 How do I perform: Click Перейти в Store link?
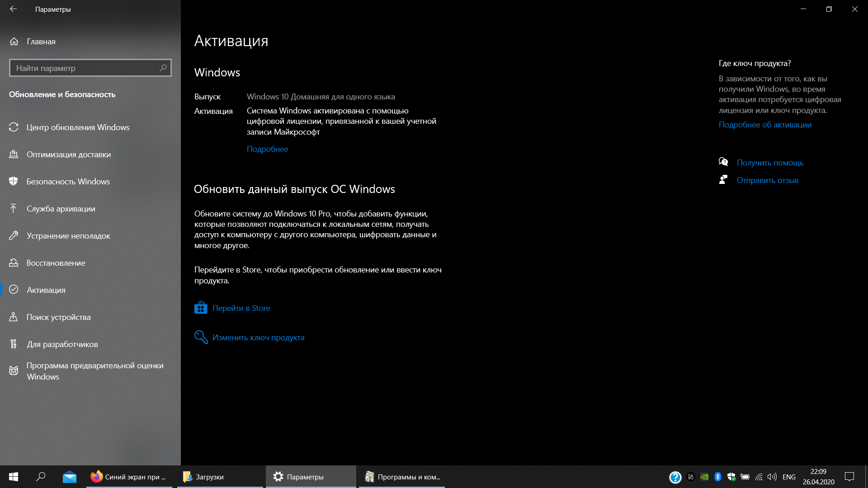(241, 308)
